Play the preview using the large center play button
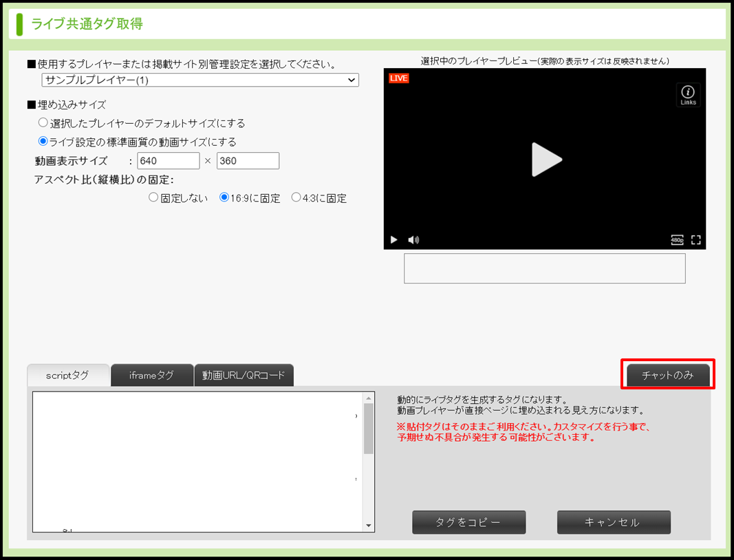This screenshot has height=560, width=734. coord(546,160)
